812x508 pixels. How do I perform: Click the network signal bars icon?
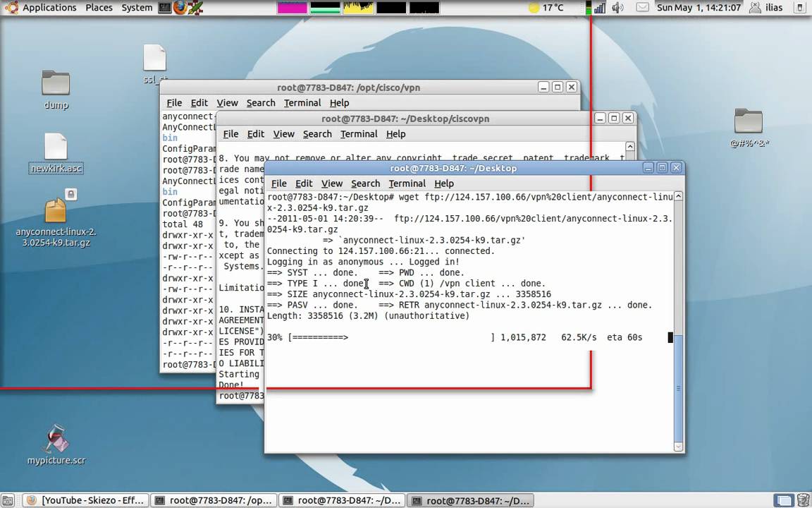[600, 8]
